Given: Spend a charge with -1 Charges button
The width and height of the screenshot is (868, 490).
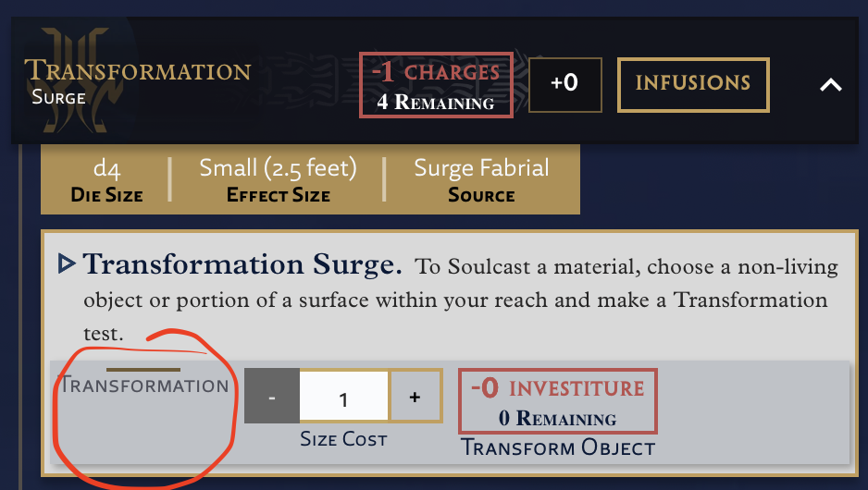Looking at the screenshot, I should click(x=436, y=85).
